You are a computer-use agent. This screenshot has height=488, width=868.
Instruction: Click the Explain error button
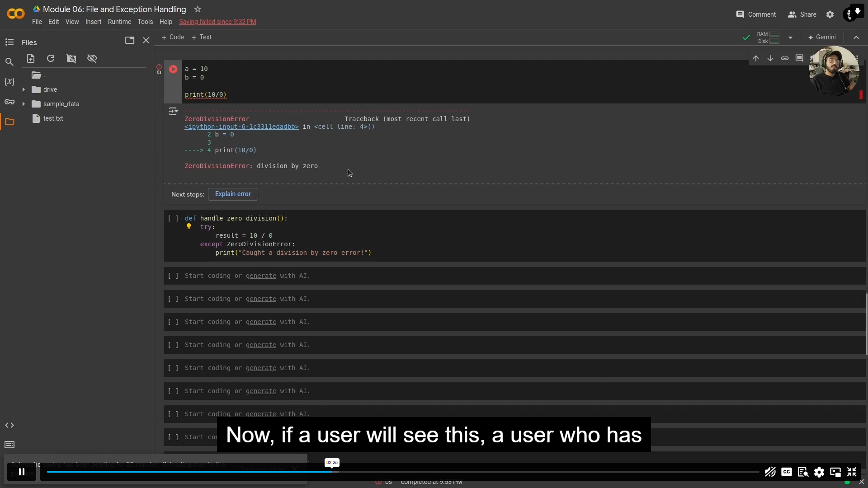tap(232, 194)
